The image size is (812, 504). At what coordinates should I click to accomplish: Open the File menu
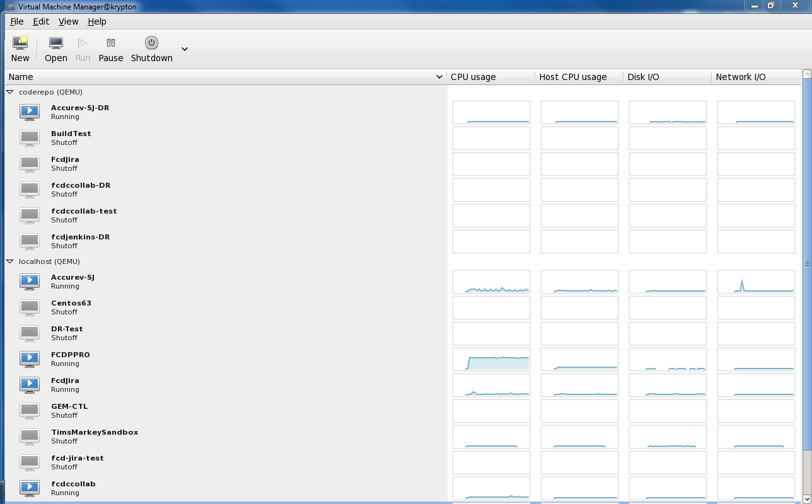pos(17,21)
